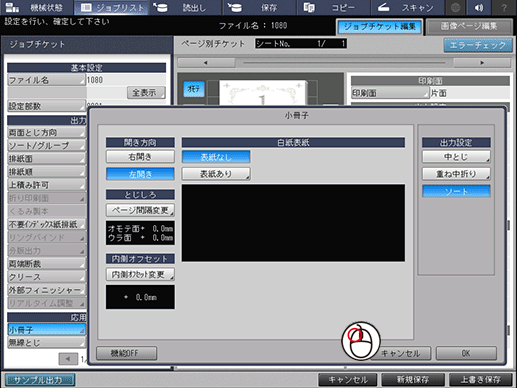Click the right arrow page scroll button

click(482, 63)
